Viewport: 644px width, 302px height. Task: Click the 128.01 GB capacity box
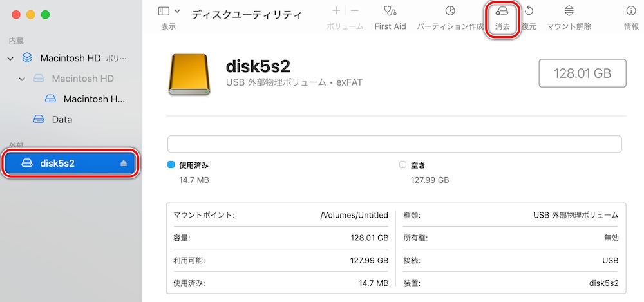[x=582, y=73]
